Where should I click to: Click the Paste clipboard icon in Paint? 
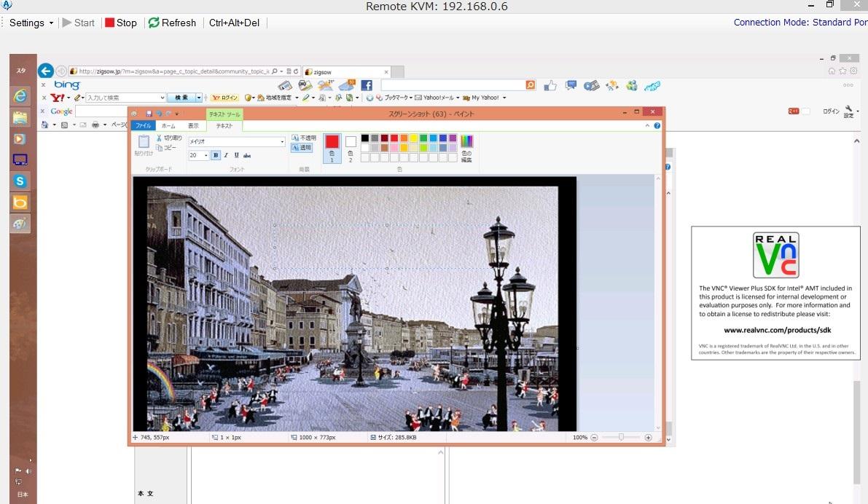144,141
